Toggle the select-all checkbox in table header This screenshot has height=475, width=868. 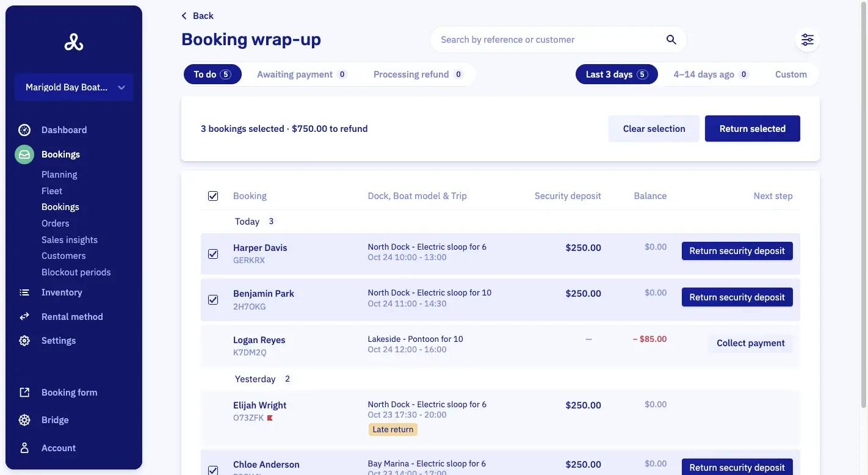coord(213,196)
